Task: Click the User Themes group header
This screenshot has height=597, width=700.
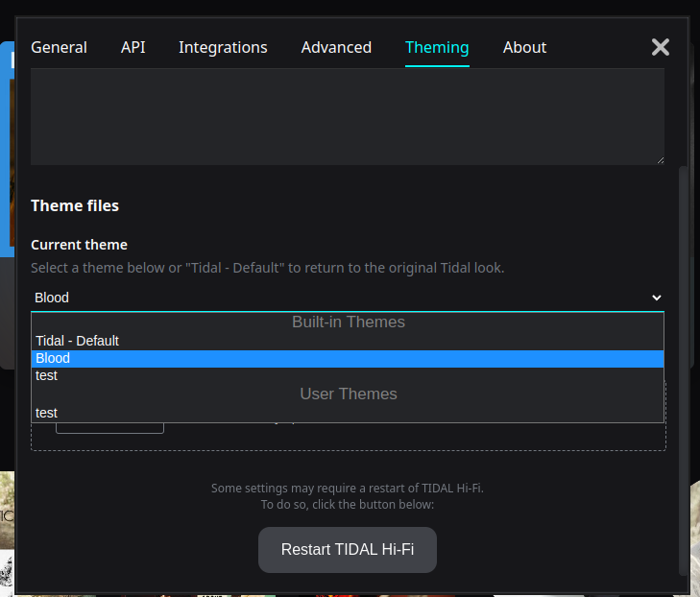Action: 348,394
